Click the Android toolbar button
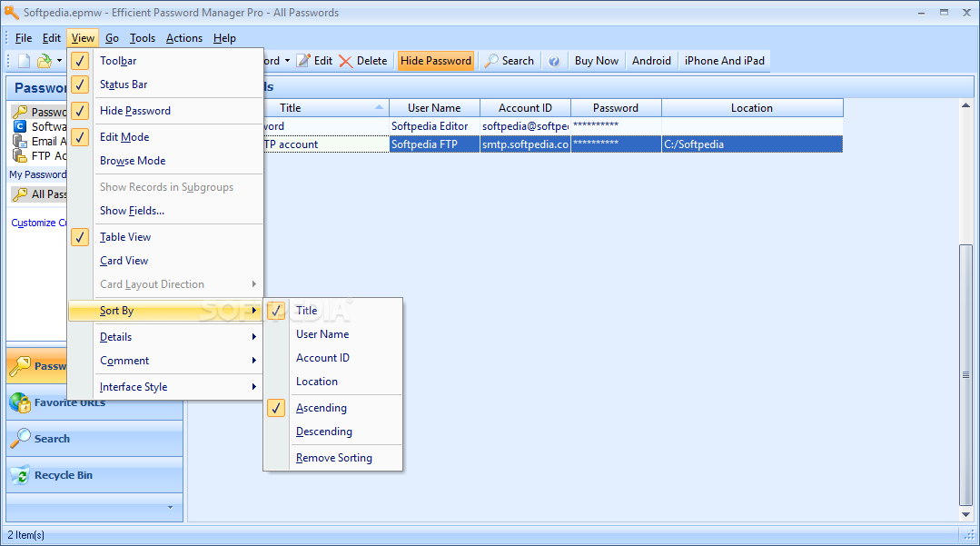The image size is (980, 546). tap(651, 61)
